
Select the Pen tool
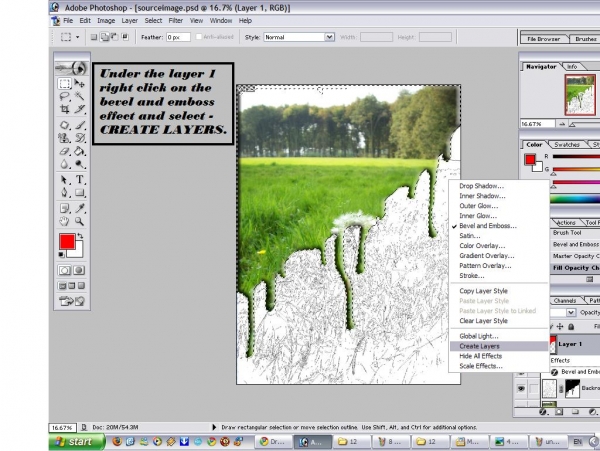[x=64, y=192]
